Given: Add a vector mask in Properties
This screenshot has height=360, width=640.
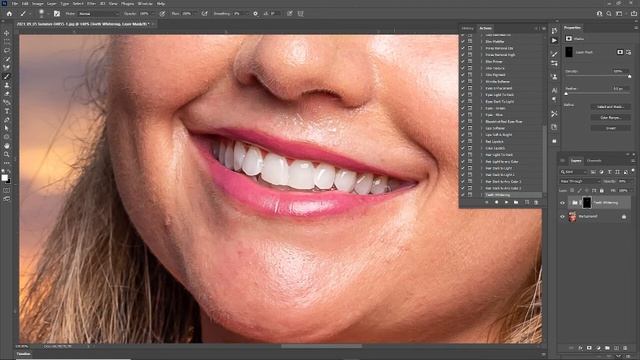Looking at the screenshot, I should 628,52.
